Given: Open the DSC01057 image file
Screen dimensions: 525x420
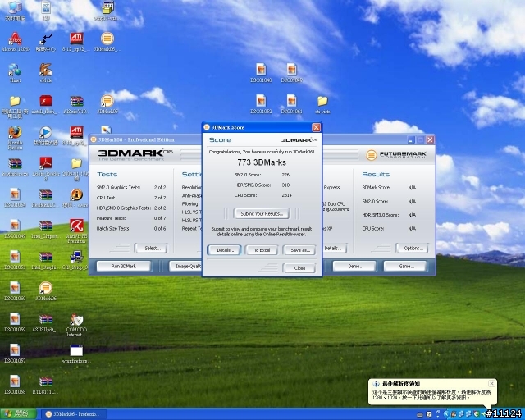Looking at the screenshot, I should tap(15, 354).
